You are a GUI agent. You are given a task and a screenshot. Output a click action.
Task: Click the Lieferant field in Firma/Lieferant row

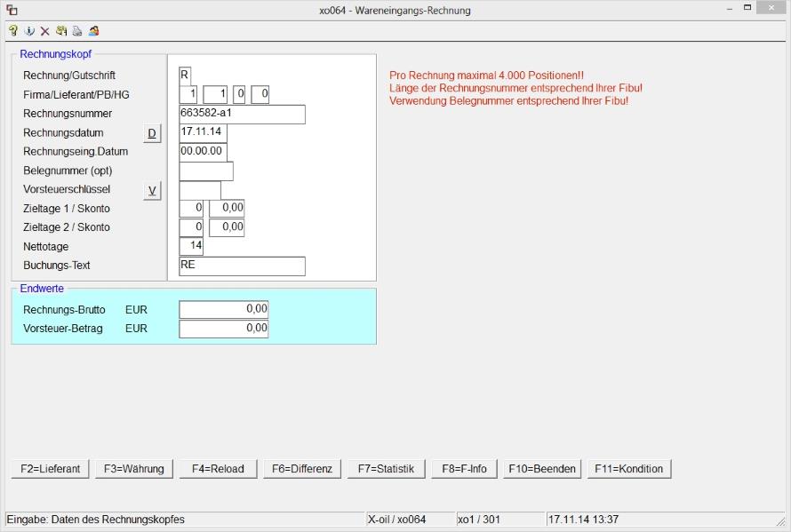pos(215,94)
